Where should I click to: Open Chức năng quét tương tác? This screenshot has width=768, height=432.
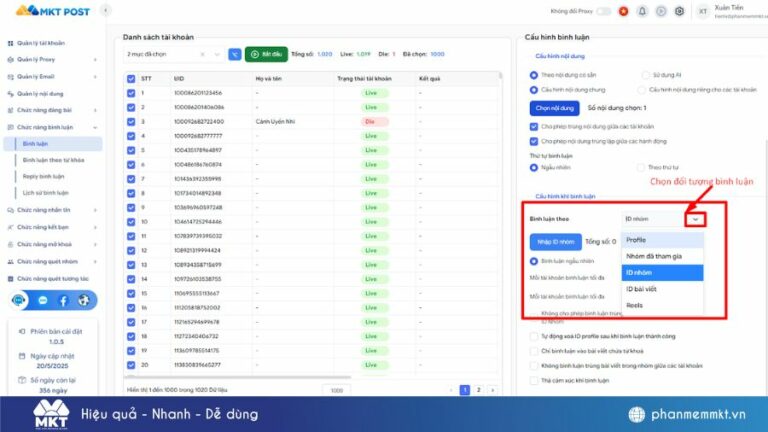51,279
